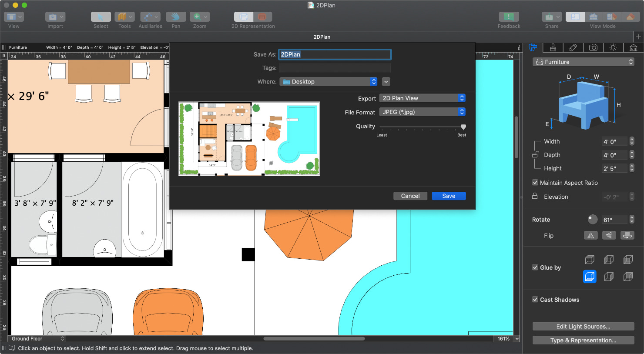
Task: Switch to the building properties inspector tab
Action: [634, 47]
